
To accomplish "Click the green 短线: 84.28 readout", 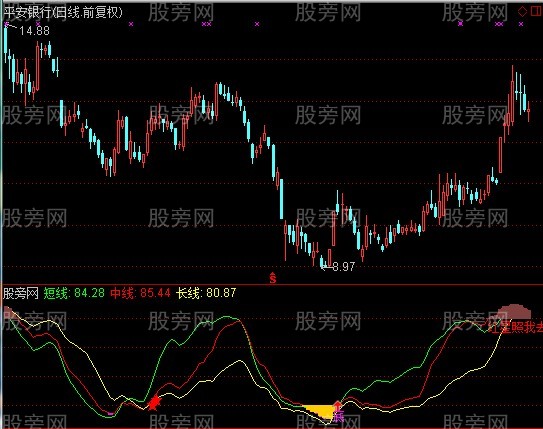I will click(x=74, y=293).
